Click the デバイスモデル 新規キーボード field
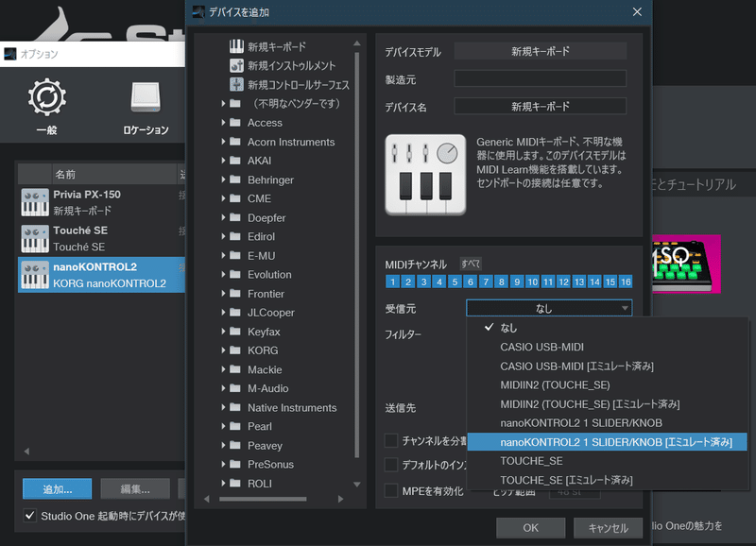The image size is (756, 546). 540,51
